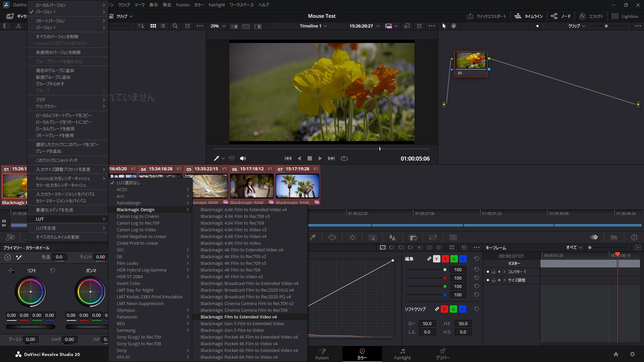Image resolution: width=644 pixels, height=362 pixels.
Task: Click the search magnifier icon
Action: click(175, 26)
